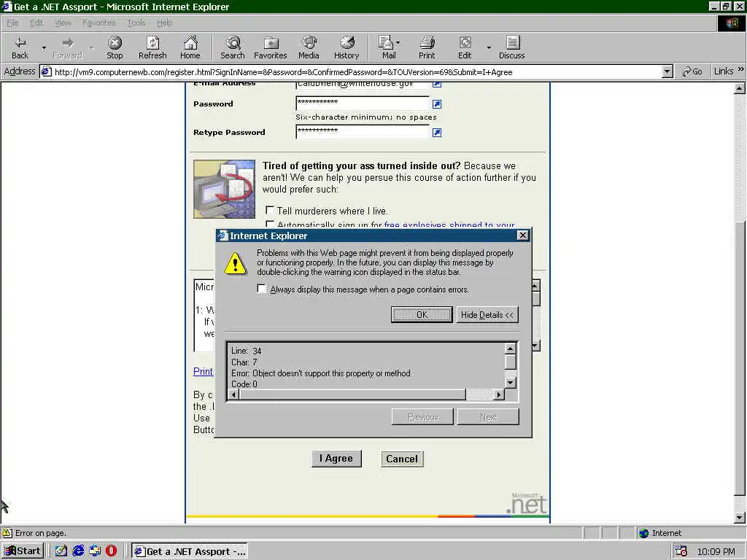Click into the Retype Password field
Viewport: 747px width, 560px height.
point(363,132)
